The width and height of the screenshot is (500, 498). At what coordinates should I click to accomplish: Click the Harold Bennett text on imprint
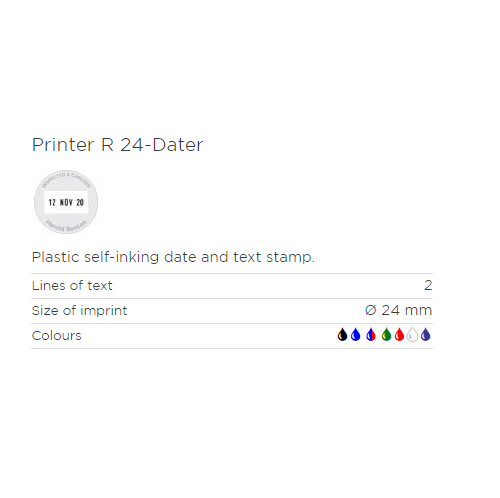click(66, 226)
